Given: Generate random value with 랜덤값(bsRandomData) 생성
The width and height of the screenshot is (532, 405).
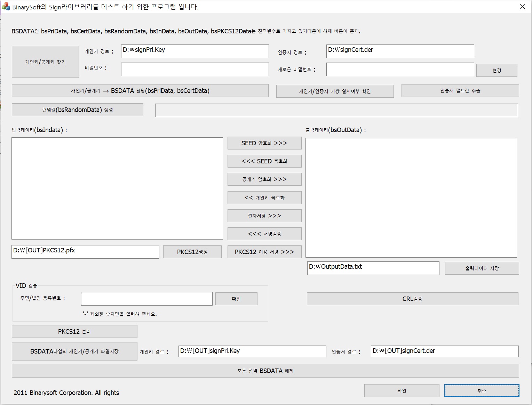Looking at the screenshot, I should tap(78, 110).
